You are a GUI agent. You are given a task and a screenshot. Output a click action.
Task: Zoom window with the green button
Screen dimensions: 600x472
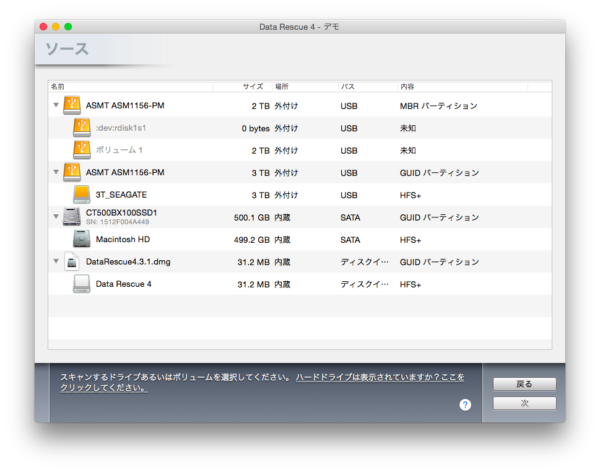[68, 26]
